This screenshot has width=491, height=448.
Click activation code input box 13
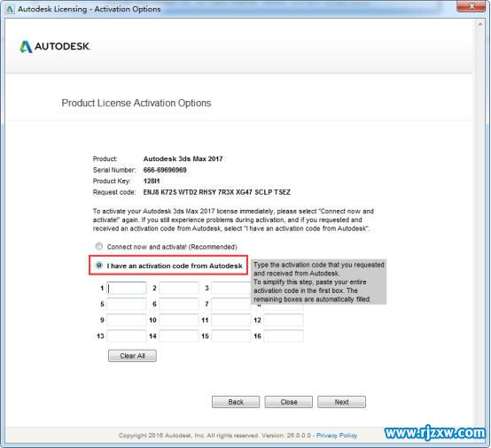[127, 336]
